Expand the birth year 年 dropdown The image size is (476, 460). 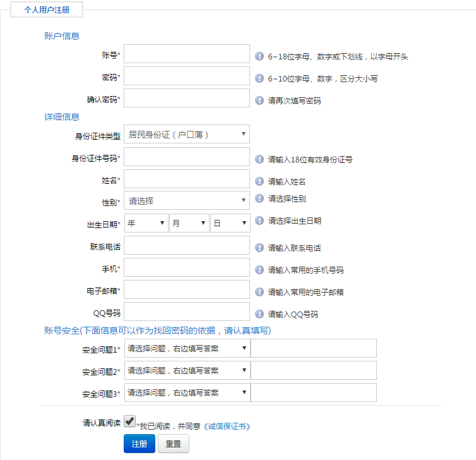(146, 223)
